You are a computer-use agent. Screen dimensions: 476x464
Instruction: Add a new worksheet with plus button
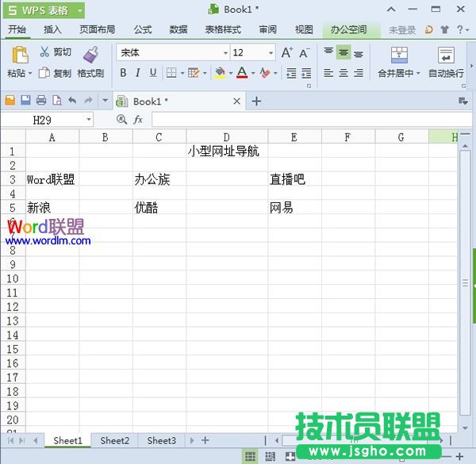pos(205,440)
